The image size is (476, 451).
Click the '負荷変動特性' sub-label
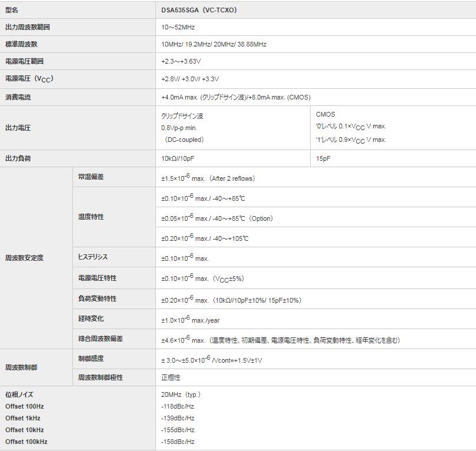tap(97, 299)
